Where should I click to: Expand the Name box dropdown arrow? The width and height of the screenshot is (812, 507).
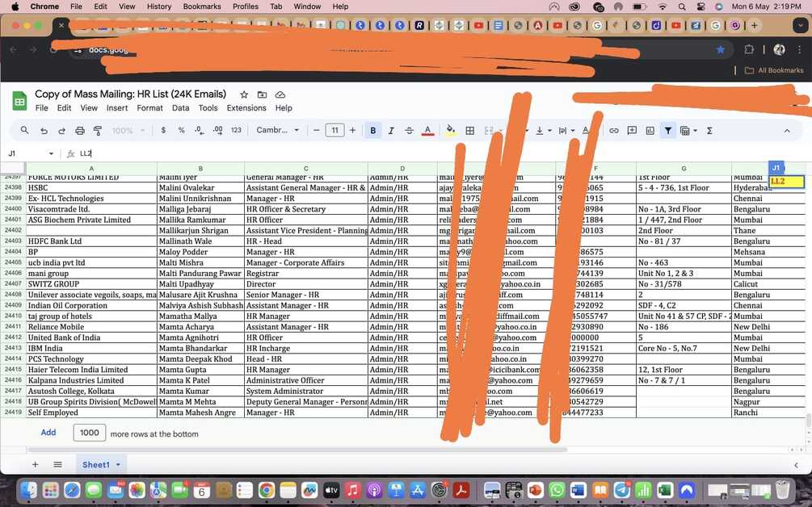coord(51,153)
